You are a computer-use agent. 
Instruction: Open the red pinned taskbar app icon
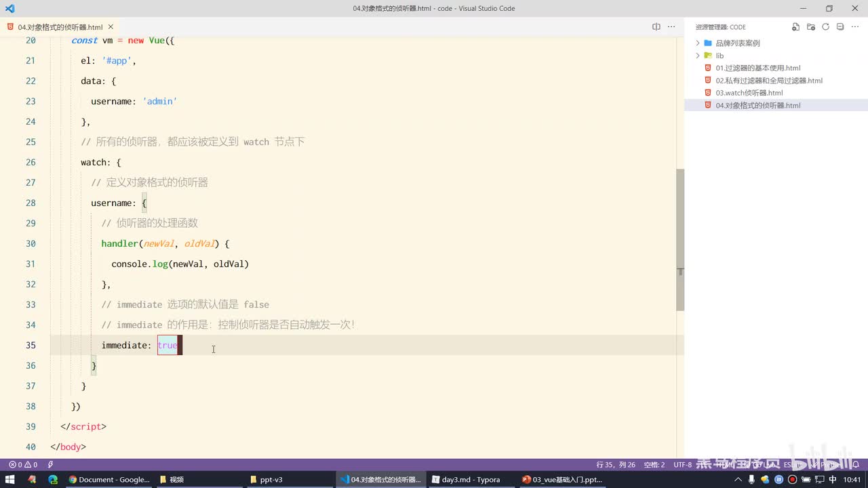coord(32,479)
